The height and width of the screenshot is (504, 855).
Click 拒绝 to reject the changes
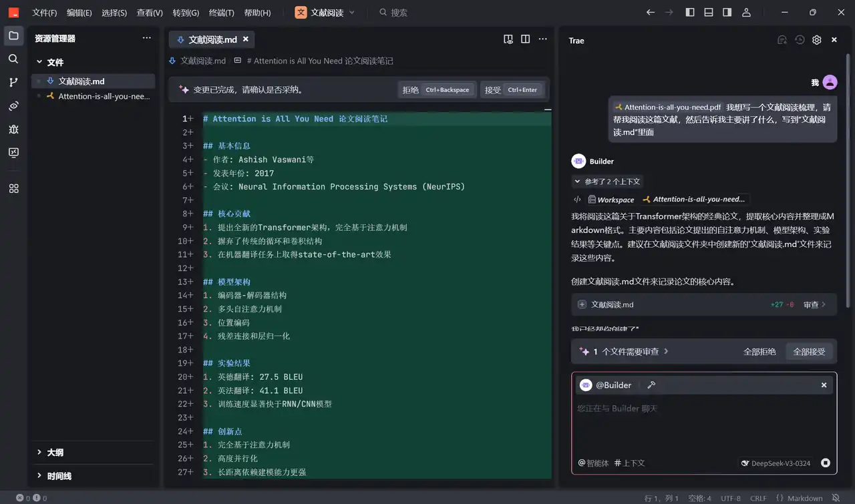pos(438,89)
